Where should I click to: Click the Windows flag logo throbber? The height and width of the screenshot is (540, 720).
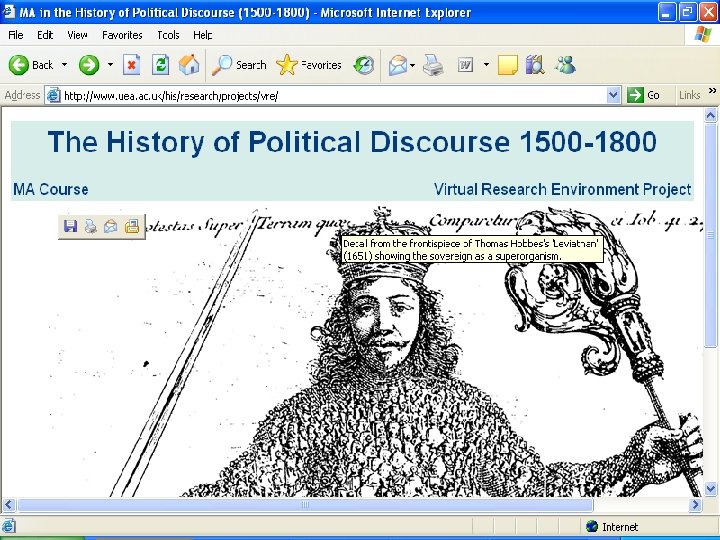click(703, 34)
